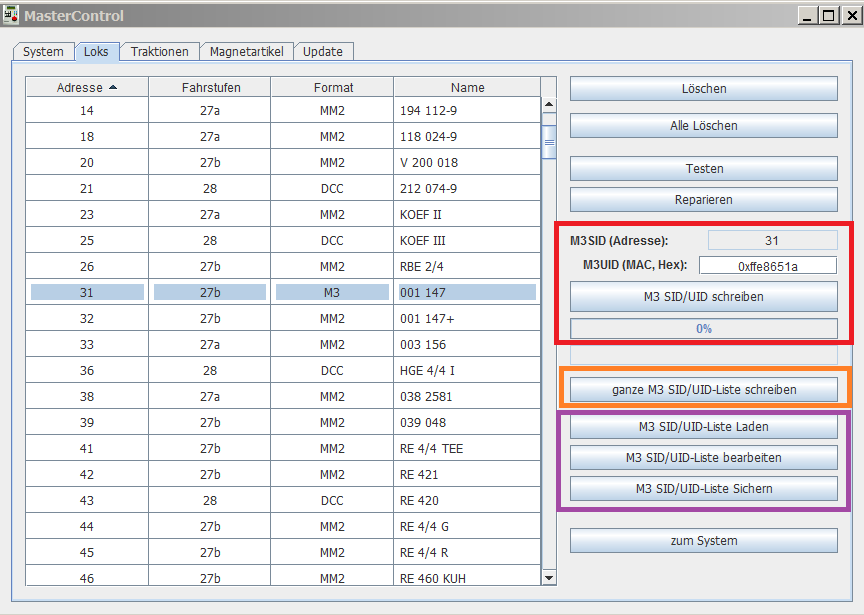Click the Format column header
The height and width of the screenshot is (615, 864).
[x=332, y=87]
